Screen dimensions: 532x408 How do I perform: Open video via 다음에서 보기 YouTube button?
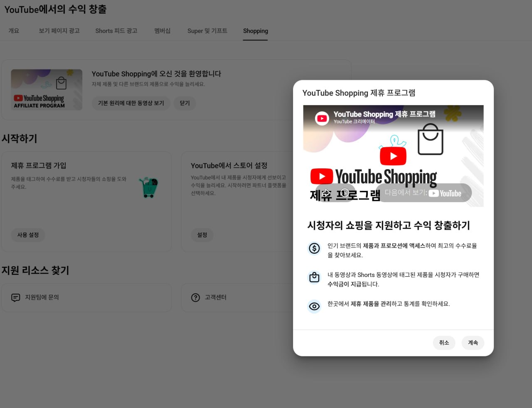pyautogui.click(x=423, y=193)
